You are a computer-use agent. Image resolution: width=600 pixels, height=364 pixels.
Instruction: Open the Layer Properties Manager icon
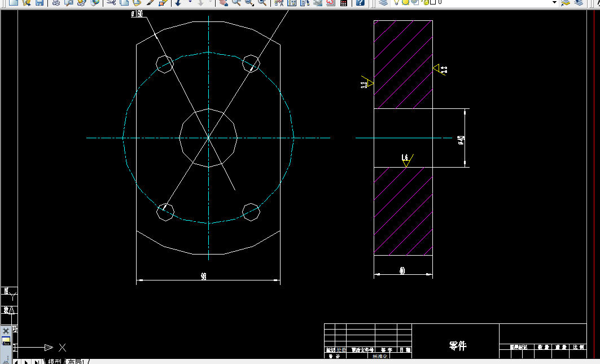pyautogui.click(x=383, y=2)
